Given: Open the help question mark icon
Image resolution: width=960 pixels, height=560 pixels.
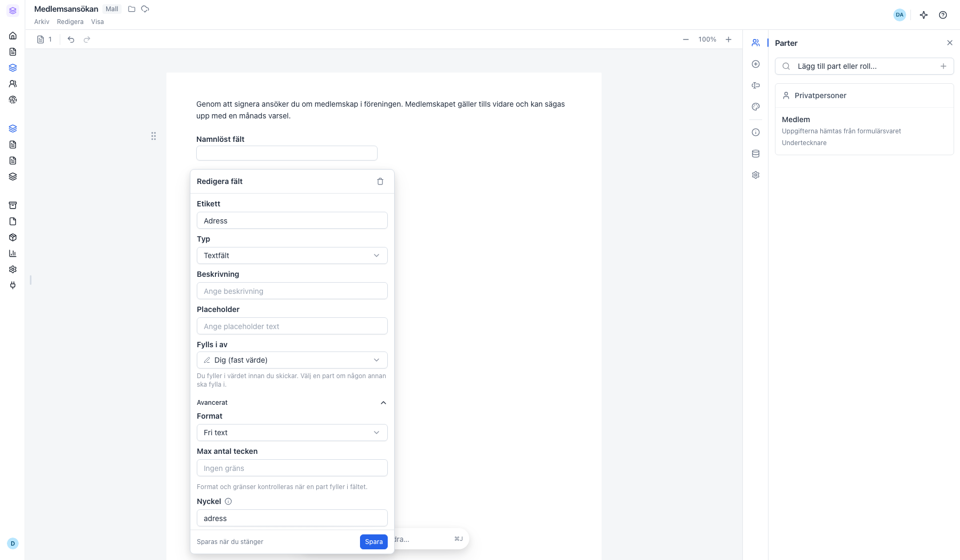Looking at the screenshot, I should (x=943, y=15).
